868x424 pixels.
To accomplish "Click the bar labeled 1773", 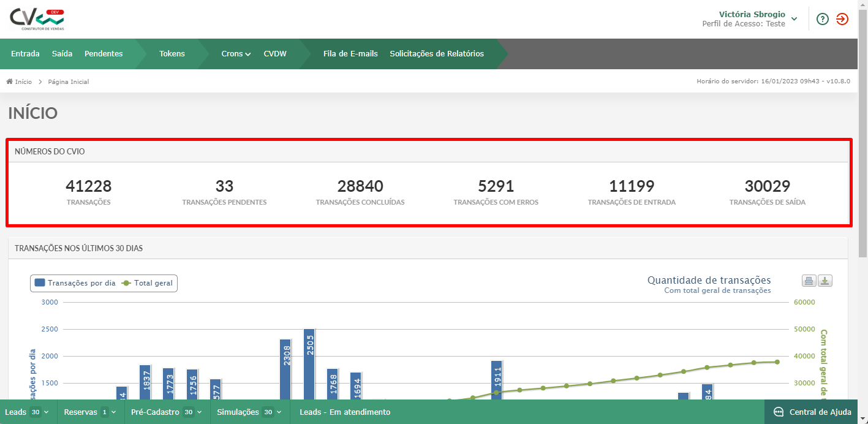I will pyautogui.click(x=168, y=384).
